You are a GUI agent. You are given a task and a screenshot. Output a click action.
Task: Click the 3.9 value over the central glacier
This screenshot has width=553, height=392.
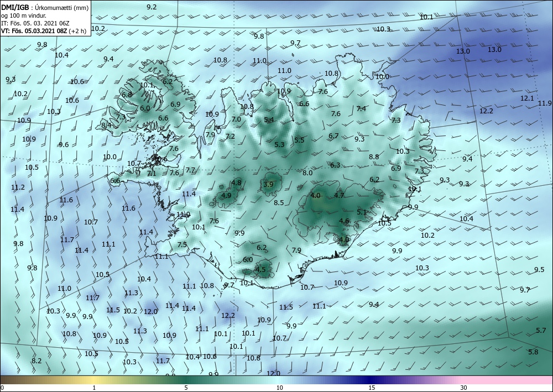268,184
